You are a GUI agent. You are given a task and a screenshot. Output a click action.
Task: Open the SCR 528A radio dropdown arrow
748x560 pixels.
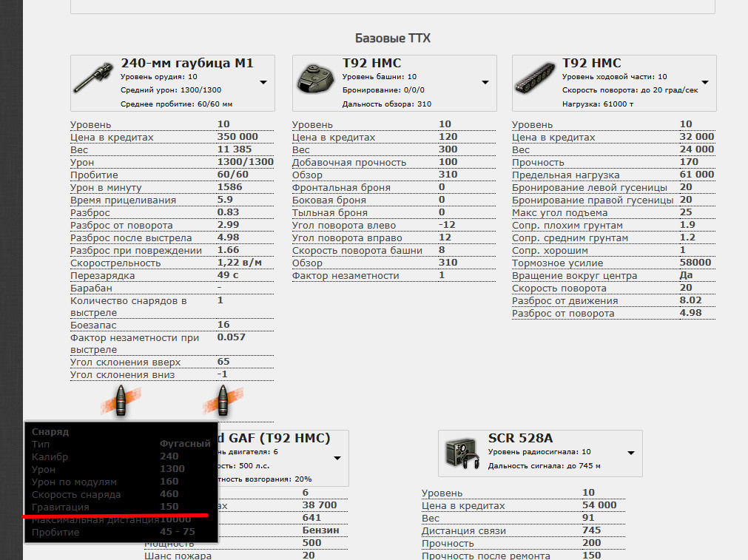point(631,453)
